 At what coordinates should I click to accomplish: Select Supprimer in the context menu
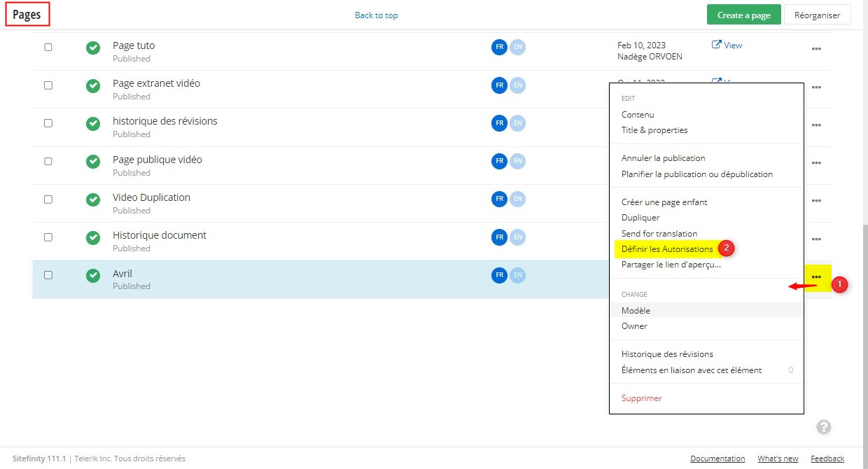[x=641, y=398]
